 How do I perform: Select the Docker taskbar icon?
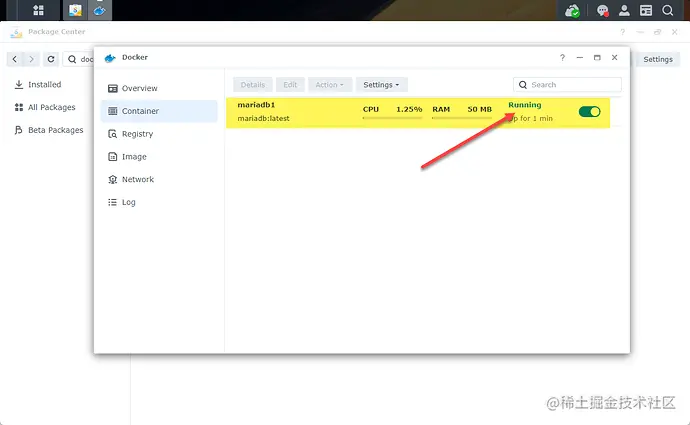(x=99, y=10)
